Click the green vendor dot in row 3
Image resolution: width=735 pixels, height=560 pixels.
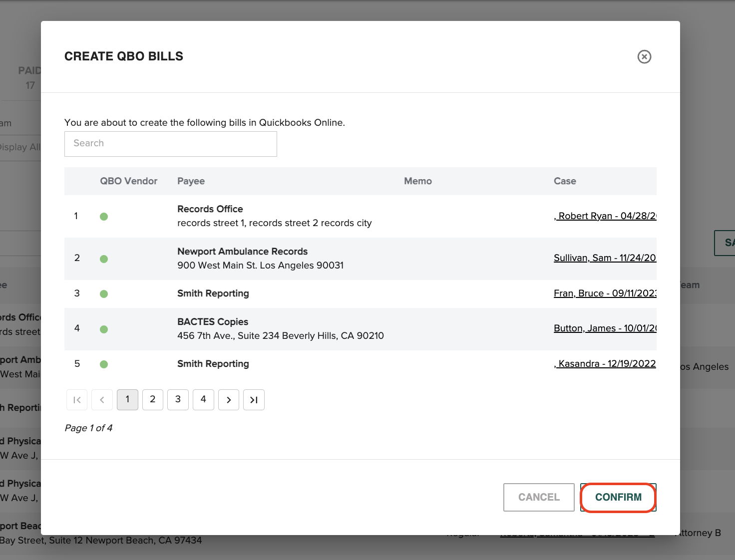104,294
